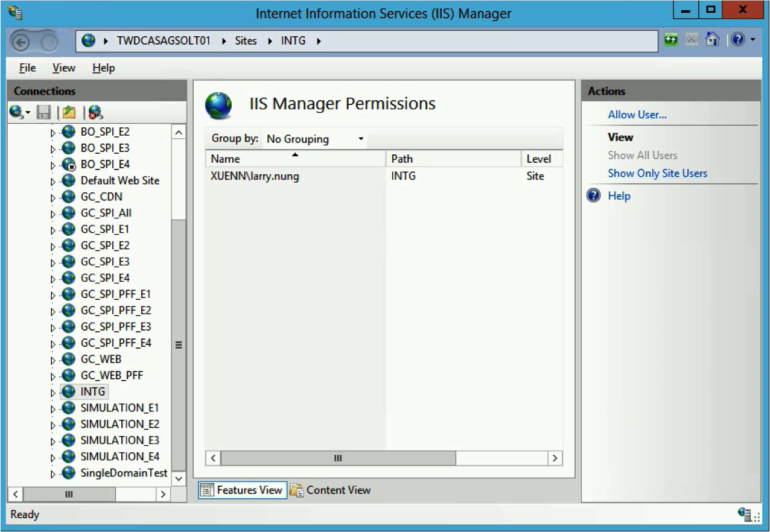Expand the BO_SPI_E3 site node
770x532 pixels.
(x=53, y=148)
